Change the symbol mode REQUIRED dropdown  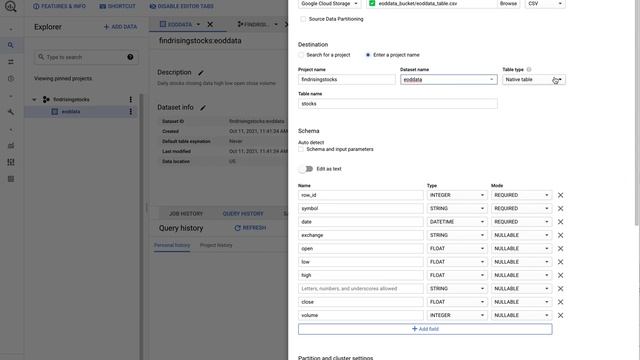521,209
